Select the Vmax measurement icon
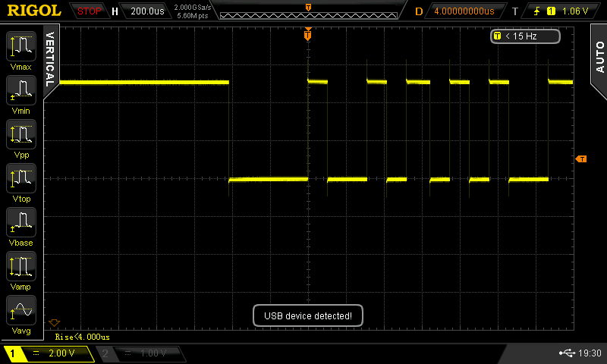Screen dimensions: 607x364 coord(21,46)
